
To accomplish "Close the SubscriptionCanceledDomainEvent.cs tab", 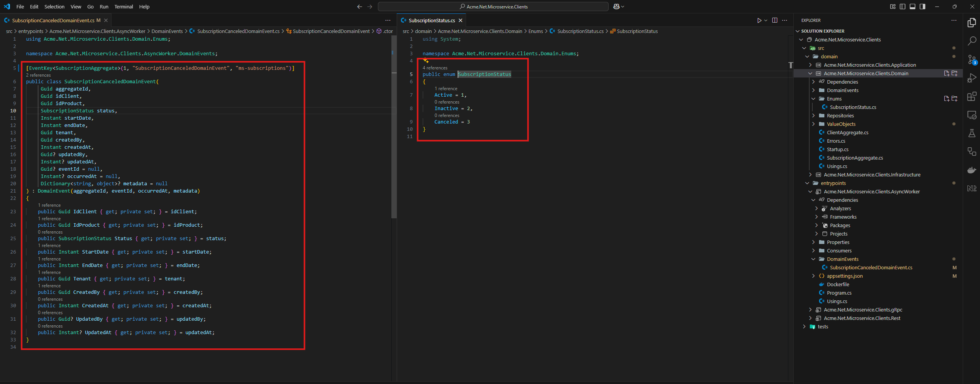I will click(106, 20).
